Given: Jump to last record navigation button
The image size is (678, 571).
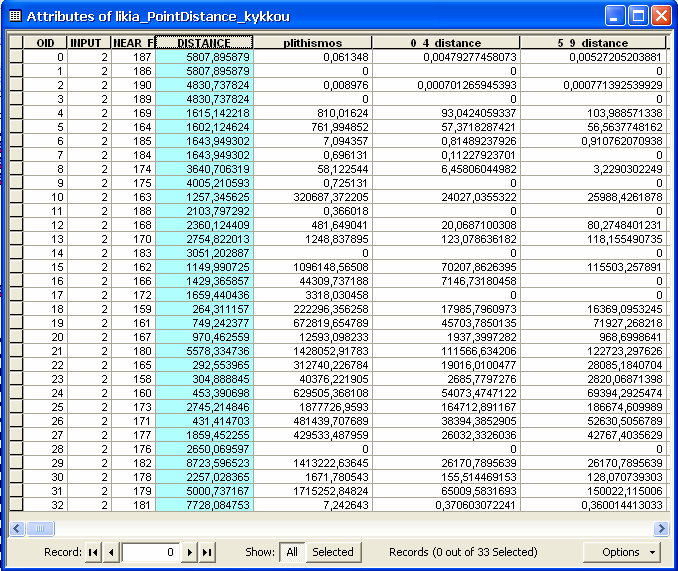Looking at the screenshot, I should click(x=208, y=552).
